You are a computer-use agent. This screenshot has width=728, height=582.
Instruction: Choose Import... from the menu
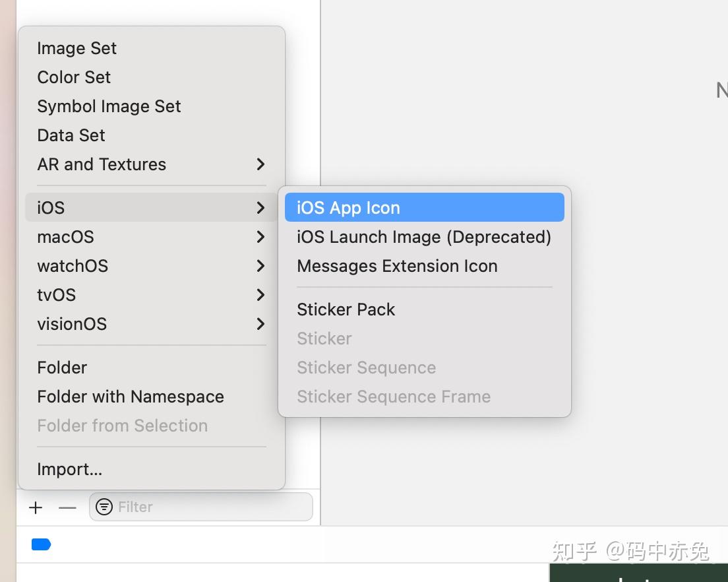(x=152, y=469)
